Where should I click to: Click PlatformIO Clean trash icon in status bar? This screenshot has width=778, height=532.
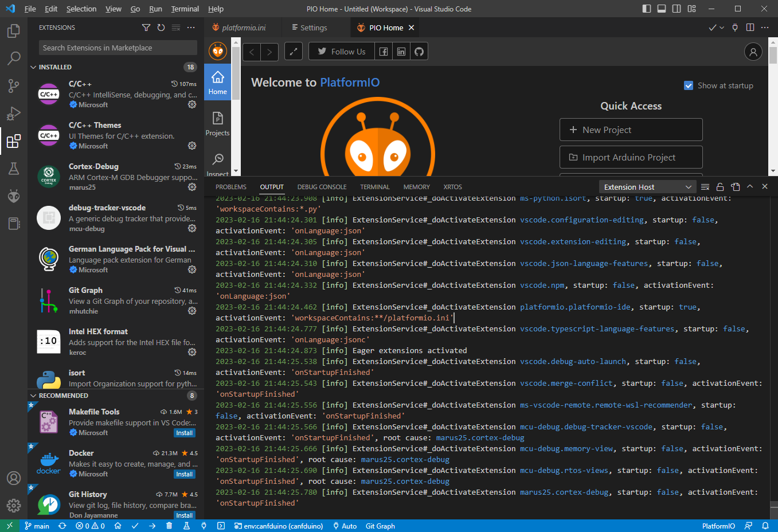coord(169,526)
